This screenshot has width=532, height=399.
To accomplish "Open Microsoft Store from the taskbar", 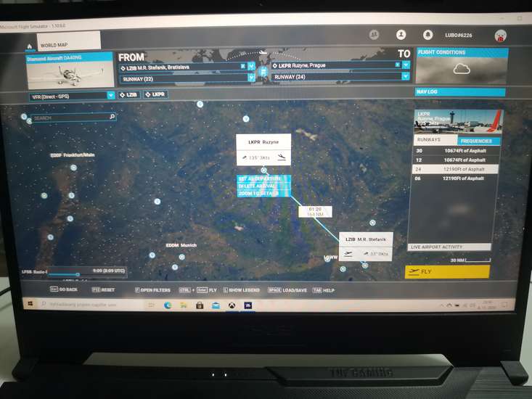I will (x=200, y=305).
